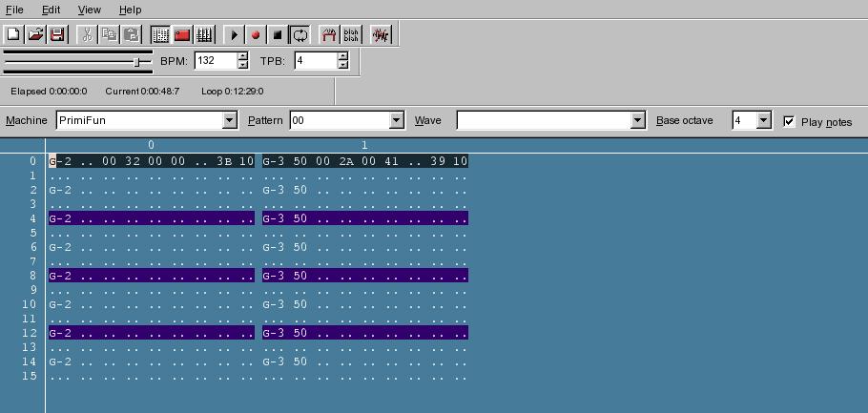Start playback with the Play button
Image resolution: width=868 pixels, height=413 pixels.
pyautogui.click(x=234, y=35)
